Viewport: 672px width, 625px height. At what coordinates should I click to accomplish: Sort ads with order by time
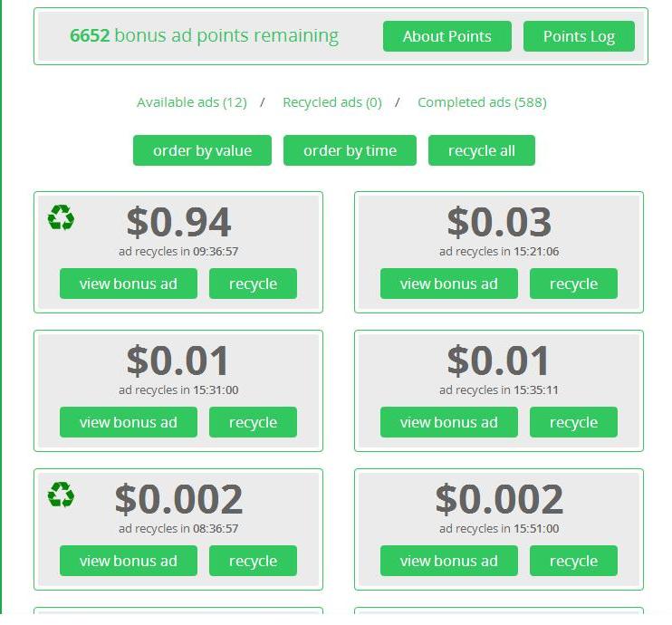pyautogui.click(x=350, y=150)
